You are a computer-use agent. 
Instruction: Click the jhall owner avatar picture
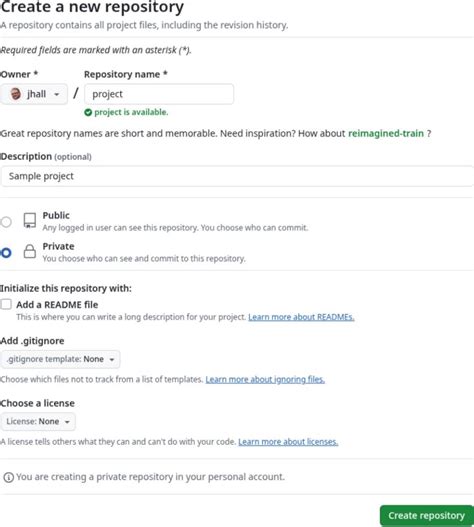15,94
